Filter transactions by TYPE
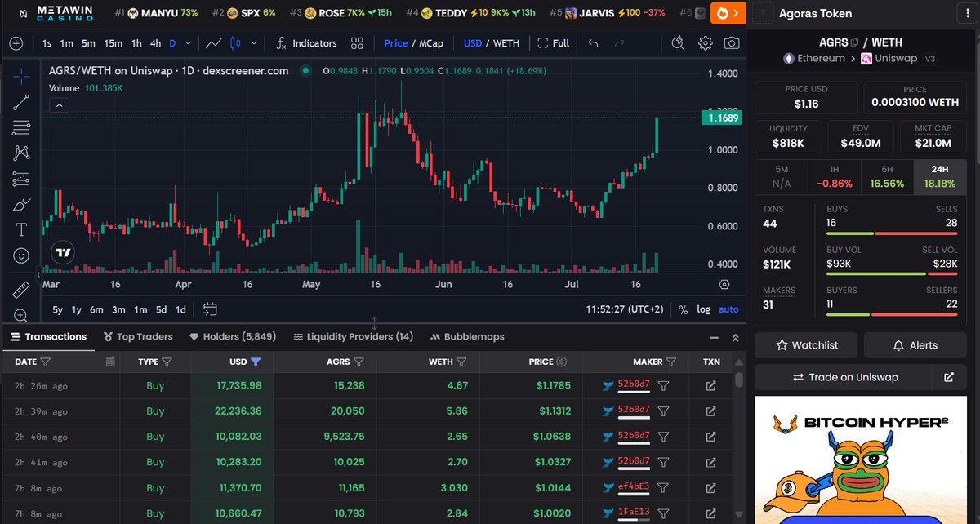 coord(167,362)
